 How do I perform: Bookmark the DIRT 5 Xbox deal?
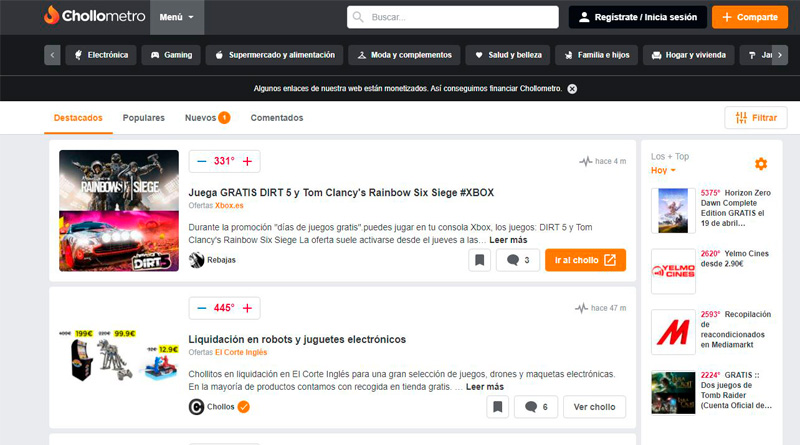pos(480,260)
